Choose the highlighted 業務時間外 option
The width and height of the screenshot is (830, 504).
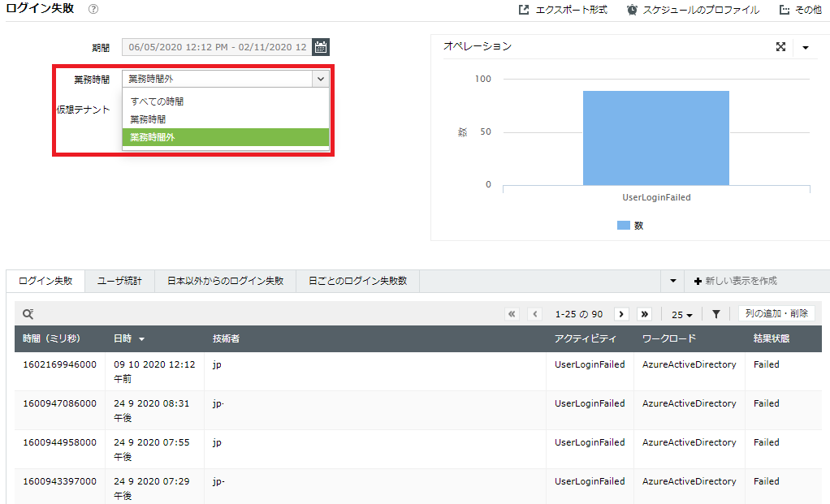226,137
